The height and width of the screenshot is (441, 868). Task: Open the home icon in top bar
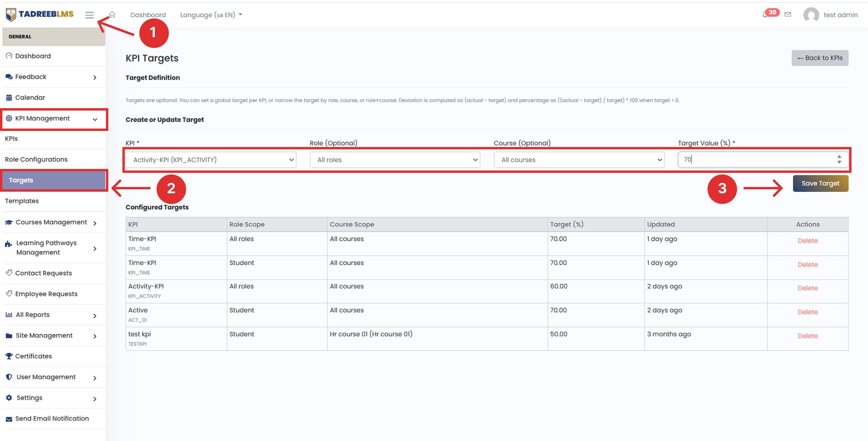(112, 15)
